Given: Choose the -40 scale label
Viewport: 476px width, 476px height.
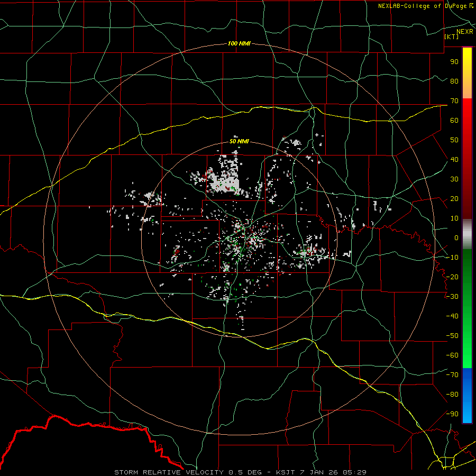Looking at the screenshot, I should point(452,316).
